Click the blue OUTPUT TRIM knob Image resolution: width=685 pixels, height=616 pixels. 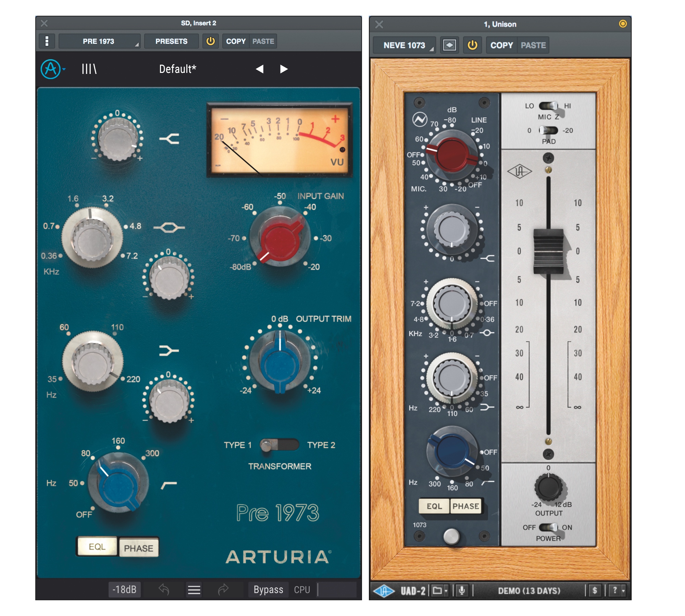pyautogui.click(x=280, y=361)
